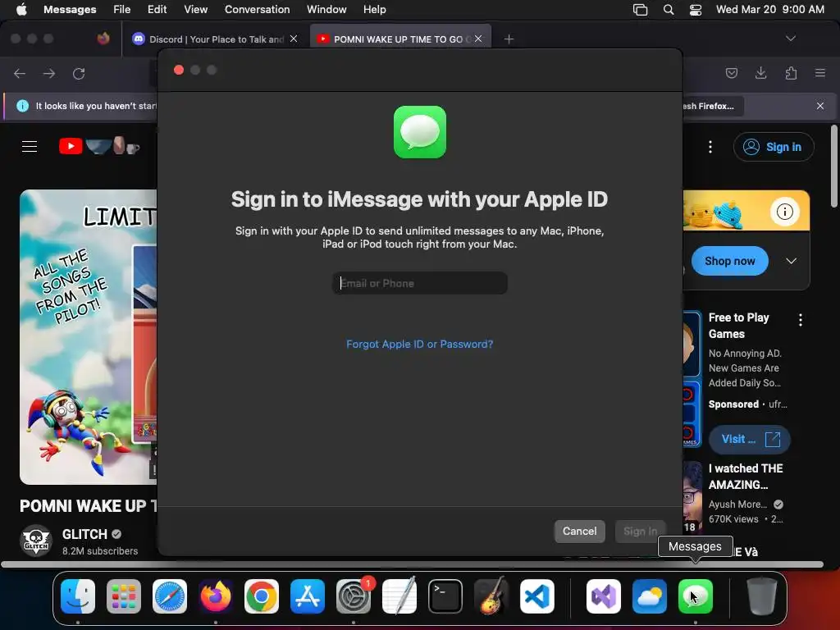Open YouTube settings three-dot menu
840x630 pixels.
coord(710,147)
